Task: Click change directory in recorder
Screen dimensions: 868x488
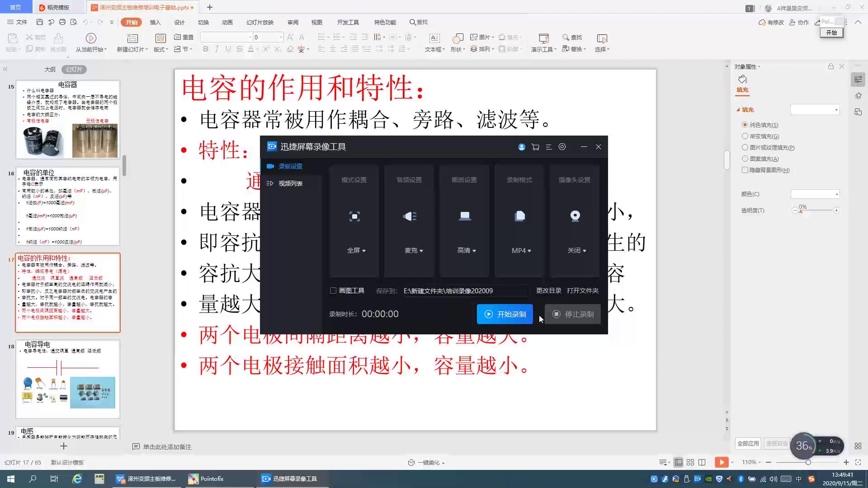Action: tap(548, 291)
